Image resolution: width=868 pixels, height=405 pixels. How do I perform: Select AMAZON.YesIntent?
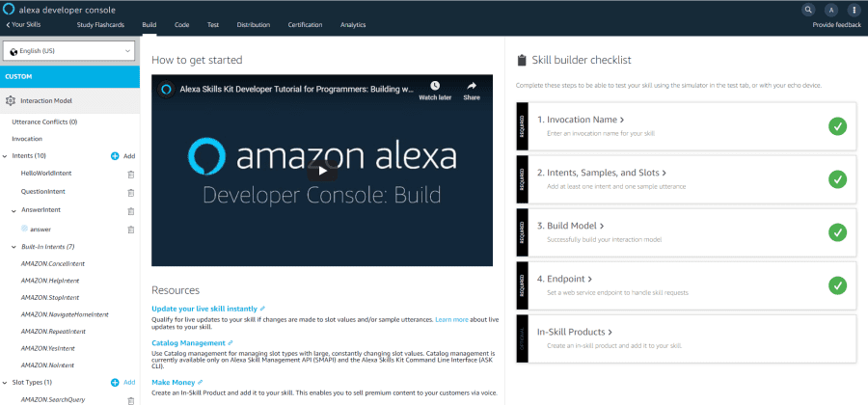point(47,349)
